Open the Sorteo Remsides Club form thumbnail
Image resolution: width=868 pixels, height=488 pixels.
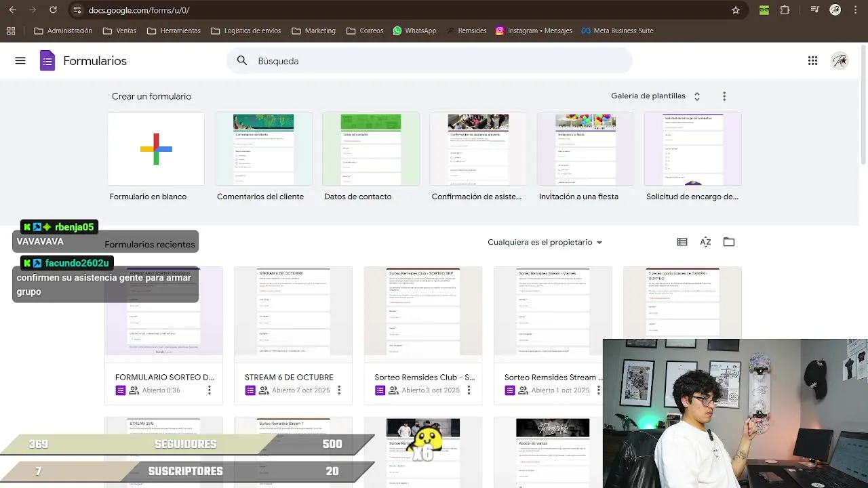point(422,311)
